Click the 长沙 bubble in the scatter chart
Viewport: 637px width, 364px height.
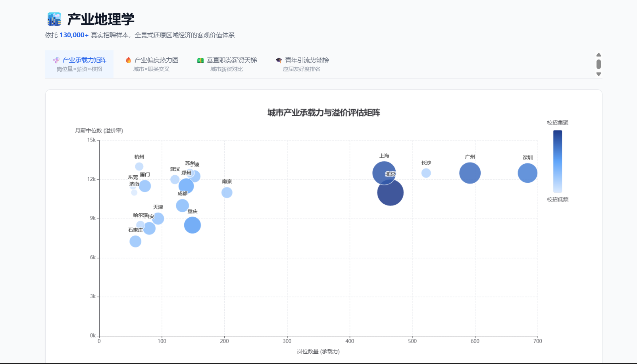pos(426,173)
